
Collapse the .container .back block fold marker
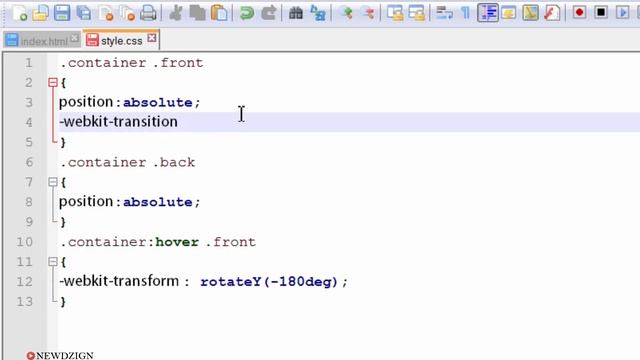click(53, 182)
